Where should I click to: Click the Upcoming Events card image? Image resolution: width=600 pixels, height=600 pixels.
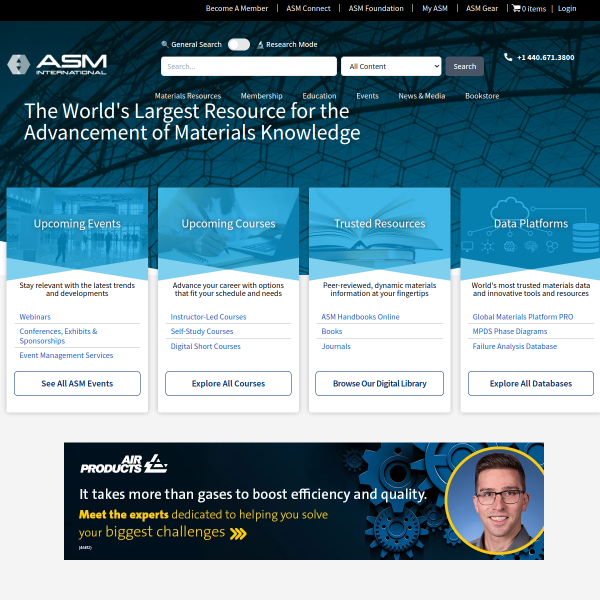coord(77,233)
